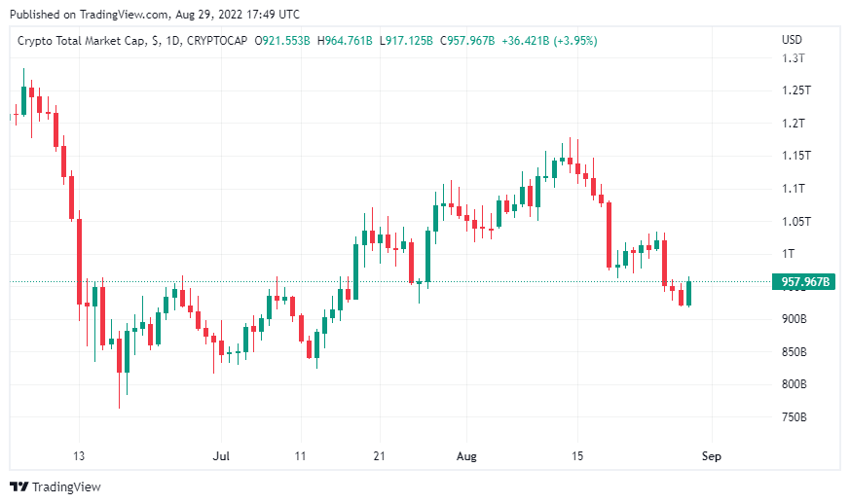Click the Aug date marker
850x504 pixels.
466,456
